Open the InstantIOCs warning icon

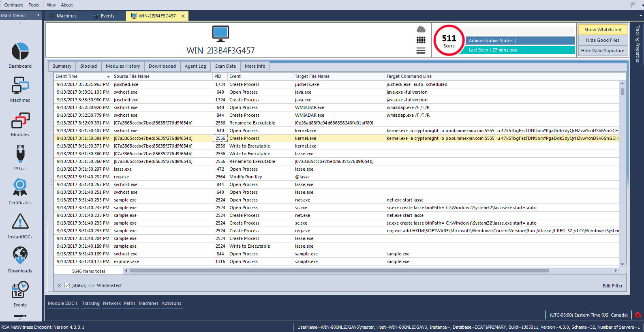(20, 222)
